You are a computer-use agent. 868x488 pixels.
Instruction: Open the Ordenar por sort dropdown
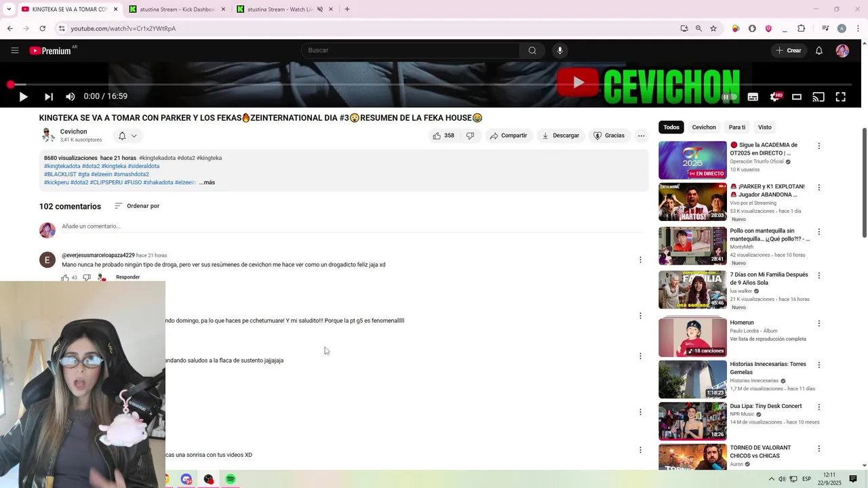click(137, 206)
